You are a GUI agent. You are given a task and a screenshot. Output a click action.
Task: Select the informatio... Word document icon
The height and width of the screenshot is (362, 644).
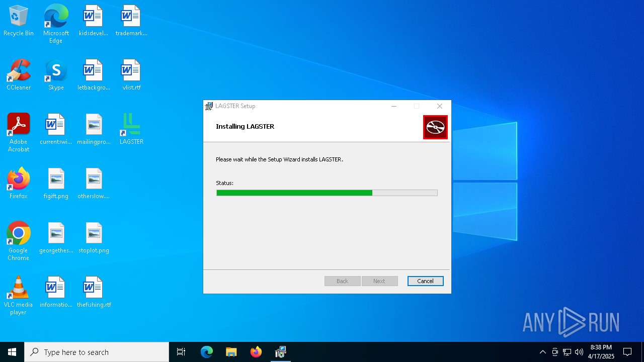tap(56, 292)
